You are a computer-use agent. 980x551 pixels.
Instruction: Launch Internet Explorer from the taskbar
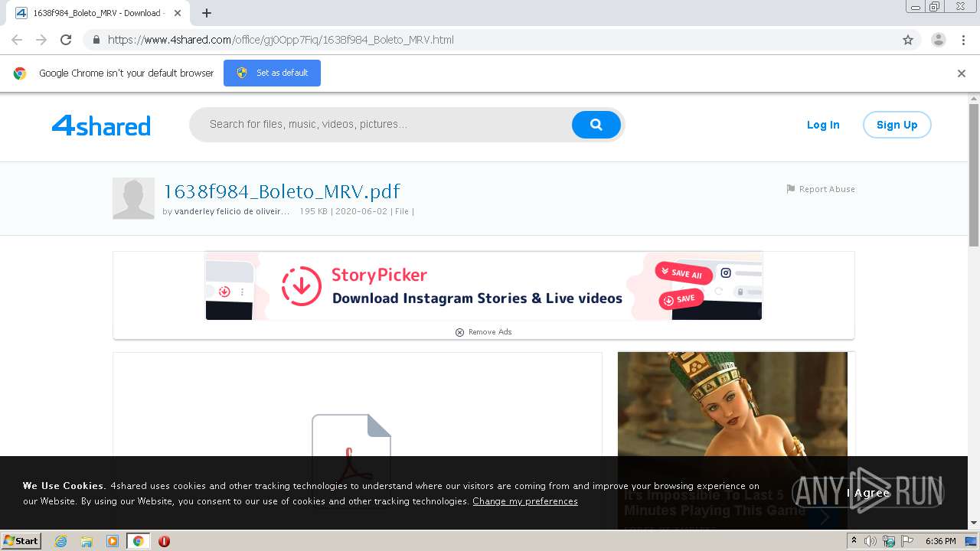tap(60, 541)
